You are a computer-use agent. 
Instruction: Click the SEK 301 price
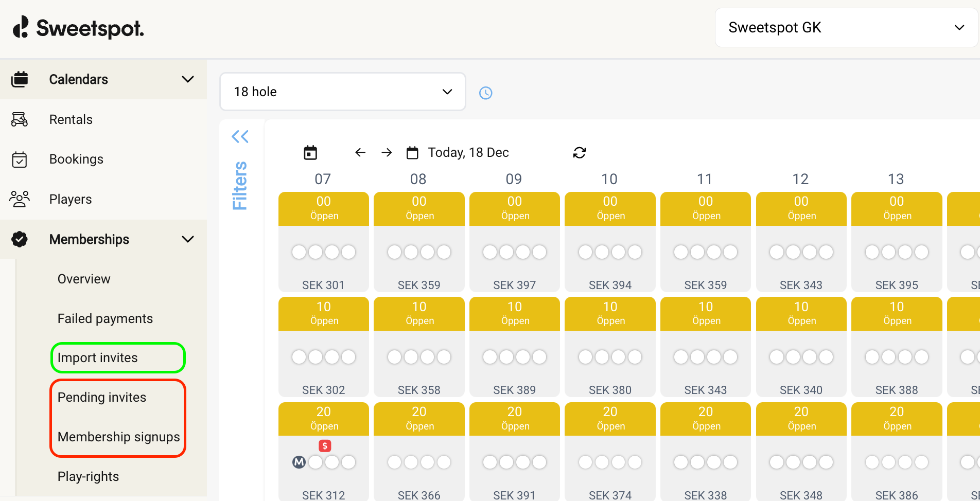click(323, 285)
